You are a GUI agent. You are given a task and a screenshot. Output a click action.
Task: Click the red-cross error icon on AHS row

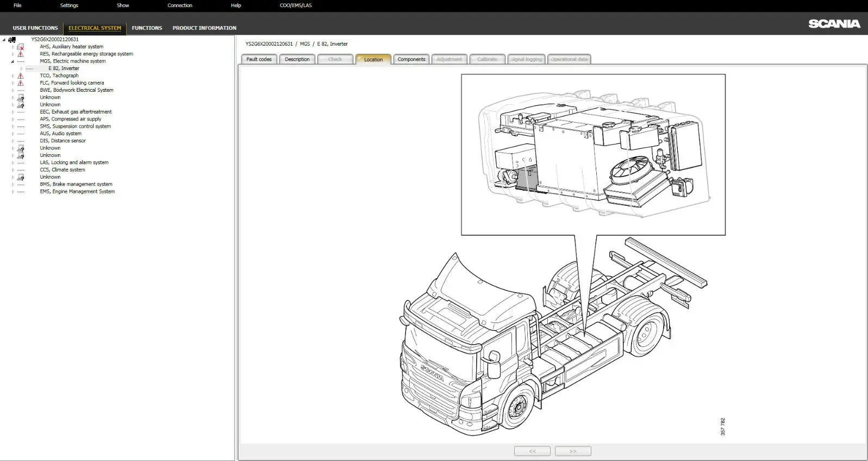[21, 47]
